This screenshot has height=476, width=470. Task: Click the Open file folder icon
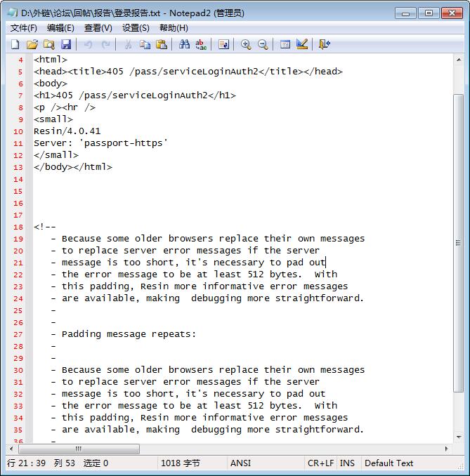[x=32, y=44]
